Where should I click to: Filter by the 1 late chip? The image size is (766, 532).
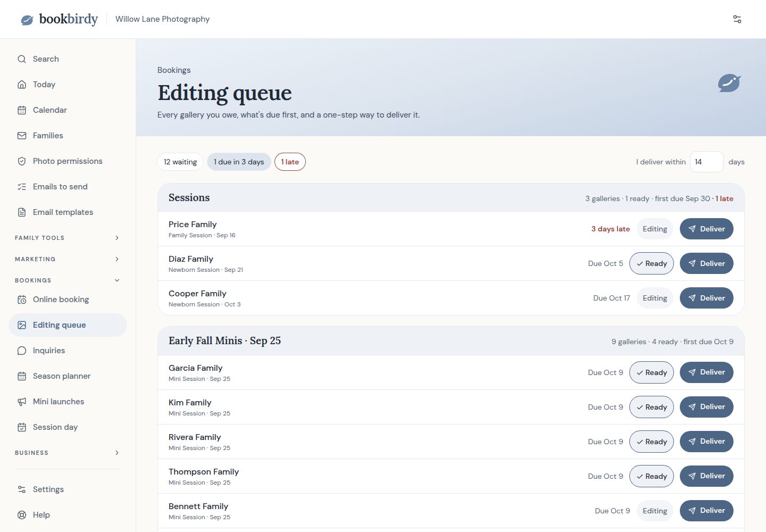coord(290,162)
